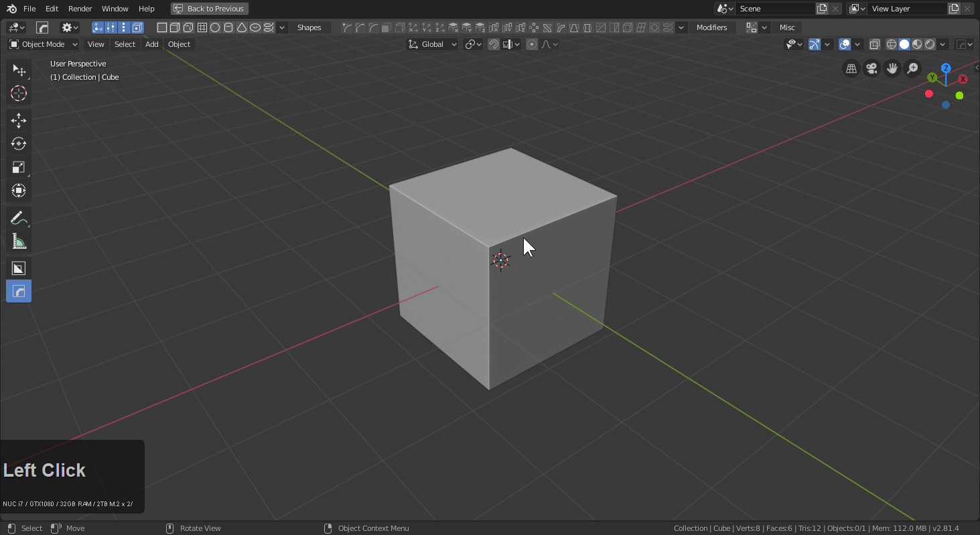Image resolution: width=980 pixels, height=535 pixels.
Task: Open the Add menu in the viewport header
Action: tap(151, 44)
